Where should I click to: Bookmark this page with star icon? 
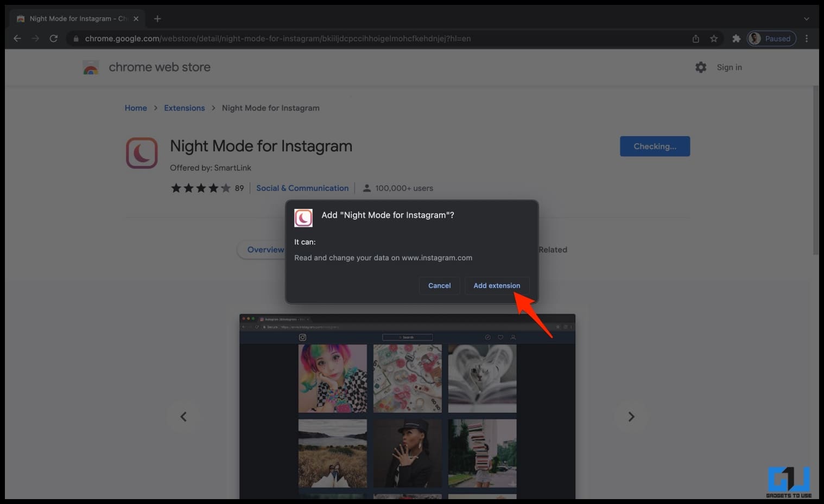pos(714,39)
